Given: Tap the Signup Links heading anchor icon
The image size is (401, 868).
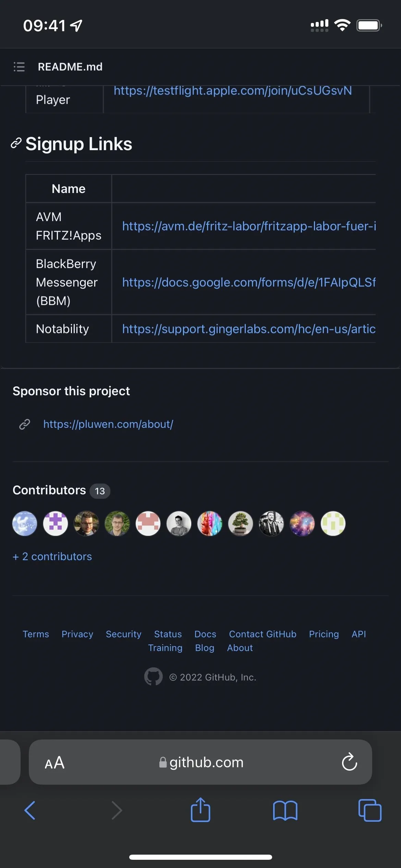Looking at the screenshot, I should 16,143.
